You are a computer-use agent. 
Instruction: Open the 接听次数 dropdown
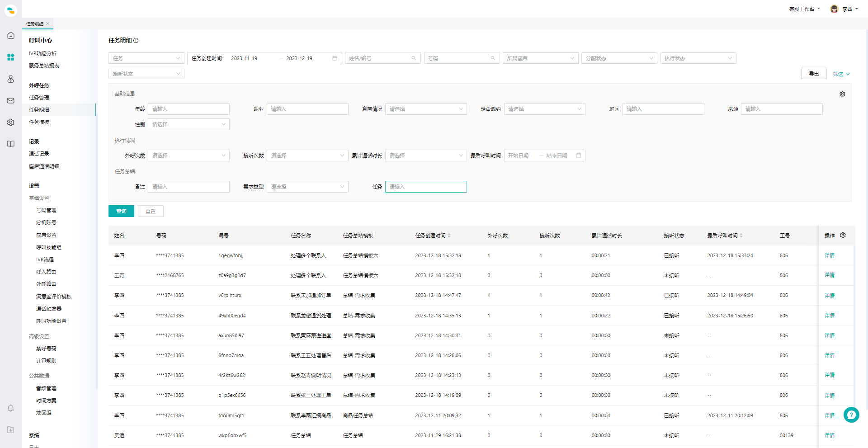tap(307, 156)
